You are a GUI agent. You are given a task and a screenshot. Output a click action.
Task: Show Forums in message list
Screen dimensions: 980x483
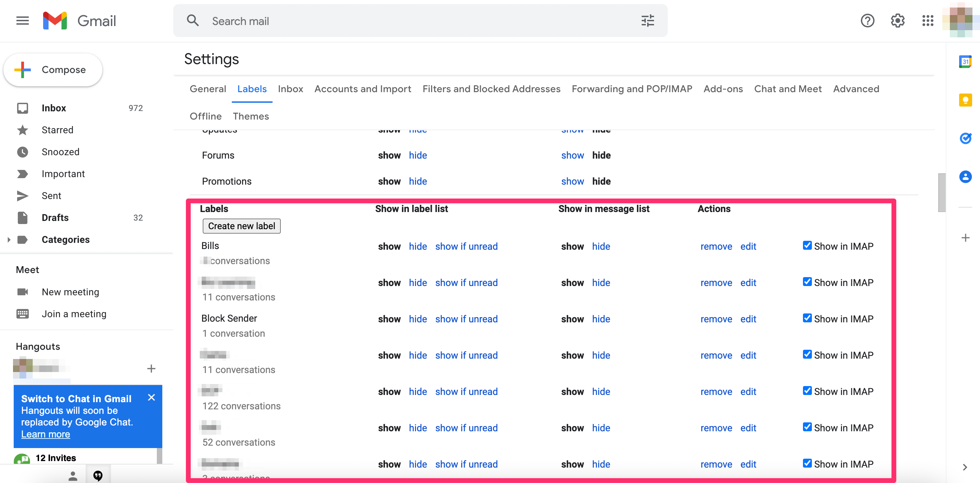(x=572, y=155)
